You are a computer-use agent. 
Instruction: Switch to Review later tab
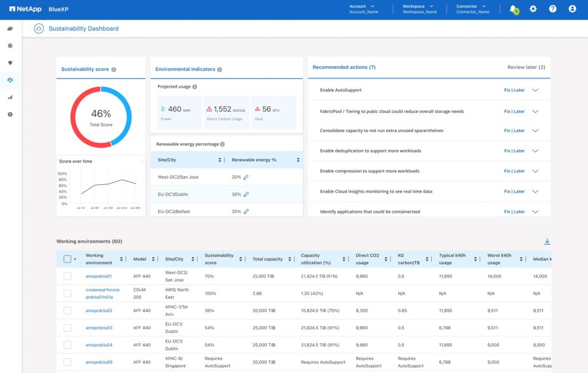526,67
